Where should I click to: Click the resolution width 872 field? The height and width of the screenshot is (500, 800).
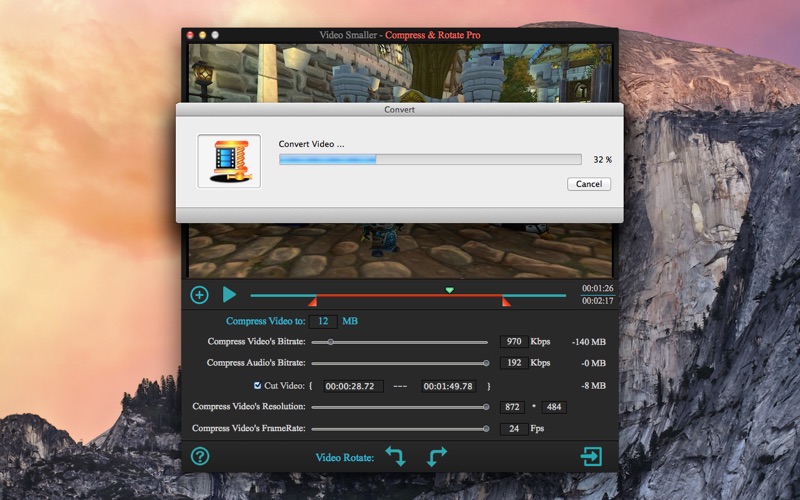512,407
